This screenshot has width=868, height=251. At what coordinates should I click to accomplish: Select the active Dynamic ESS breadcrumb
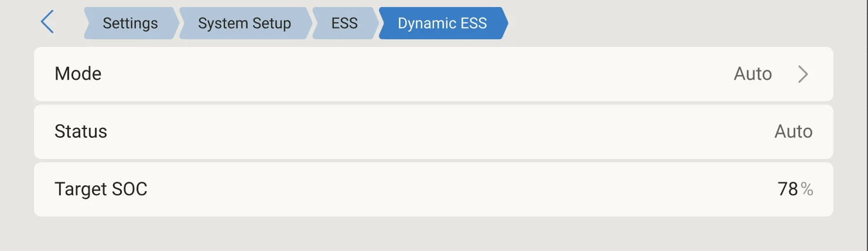pos(443,23)
